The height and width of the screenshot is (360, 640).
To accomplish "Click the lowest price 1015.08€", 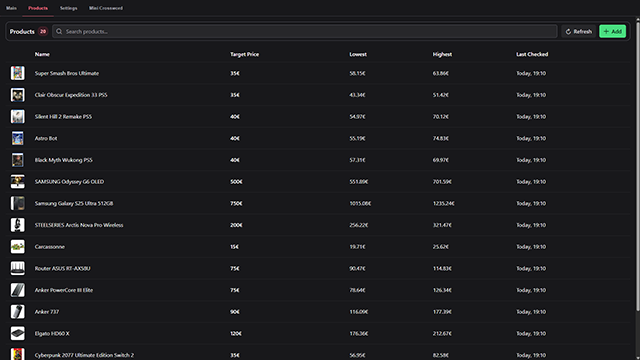I will point(360,203).
